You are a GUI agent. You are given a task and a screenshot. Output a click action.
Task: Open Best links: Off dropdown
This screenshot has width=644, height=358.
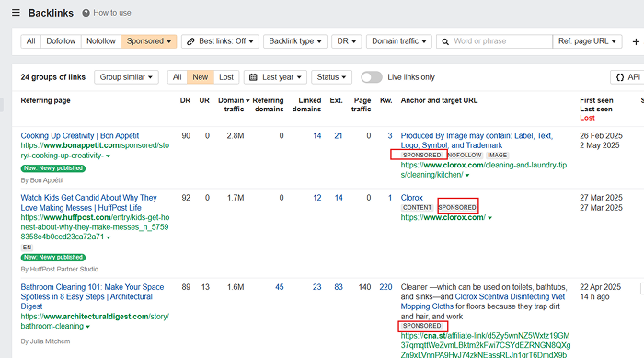(x=220, y=41)
